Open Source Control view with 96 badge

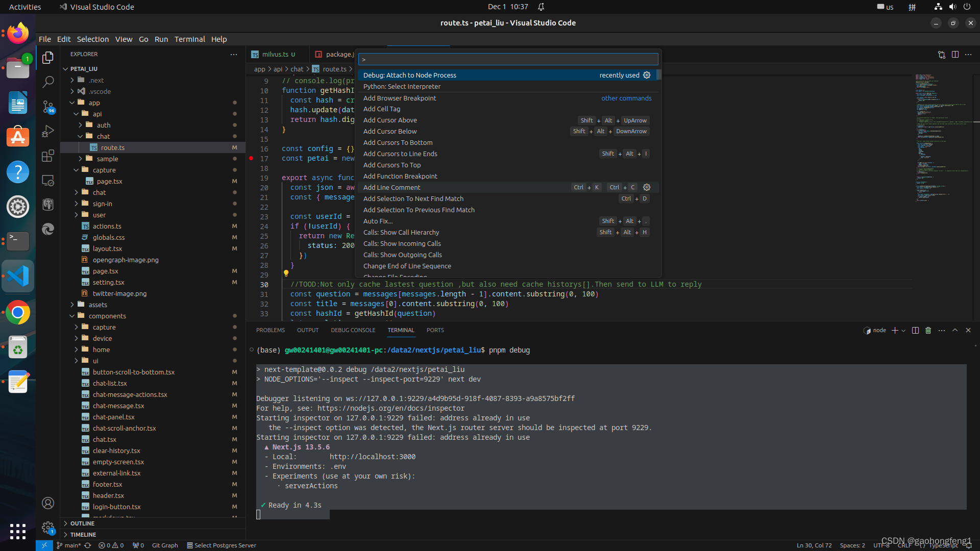(48, 106)
